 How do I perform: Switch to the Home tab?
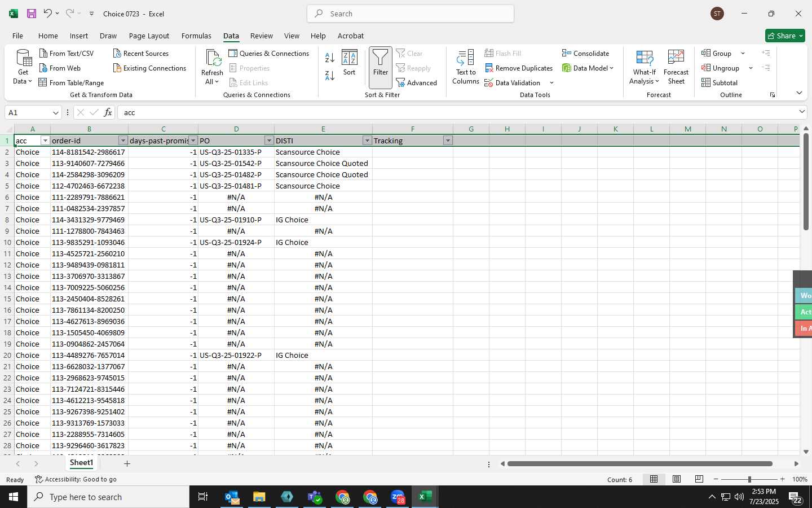pyautogui.click(x=48, y=36)
